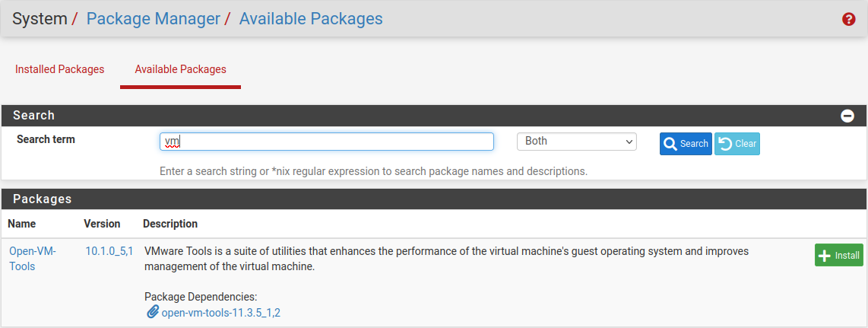Click the Description column header
Viewport: 868px width, 328px height.
point(170,224)
